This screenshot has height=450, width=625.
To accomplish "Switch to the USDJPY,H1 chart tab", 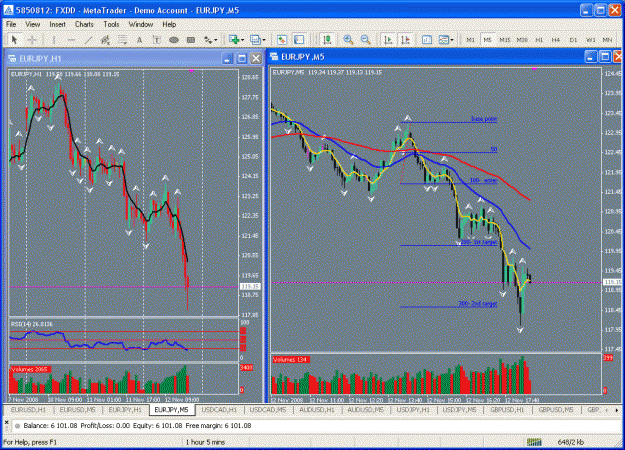I will click(413, 410).
